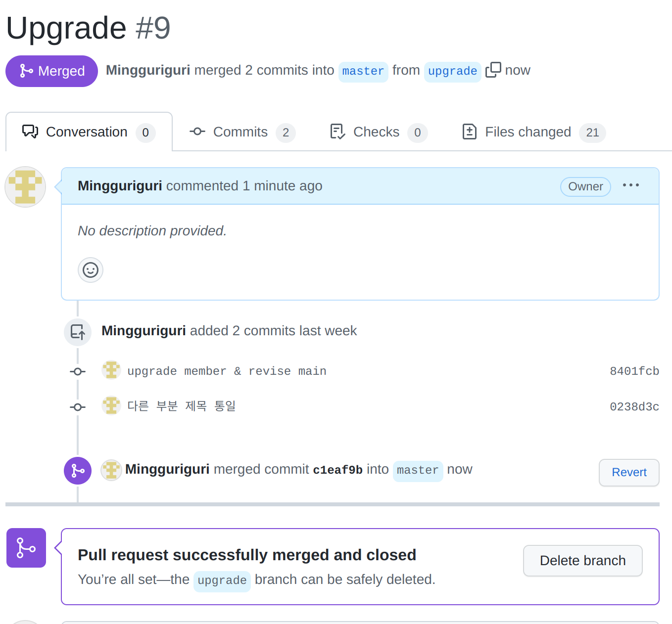Image resolution: width=672 pixels, height=624 pixels.
Task: Open the Files changed tab
Action: pos(533,132)
